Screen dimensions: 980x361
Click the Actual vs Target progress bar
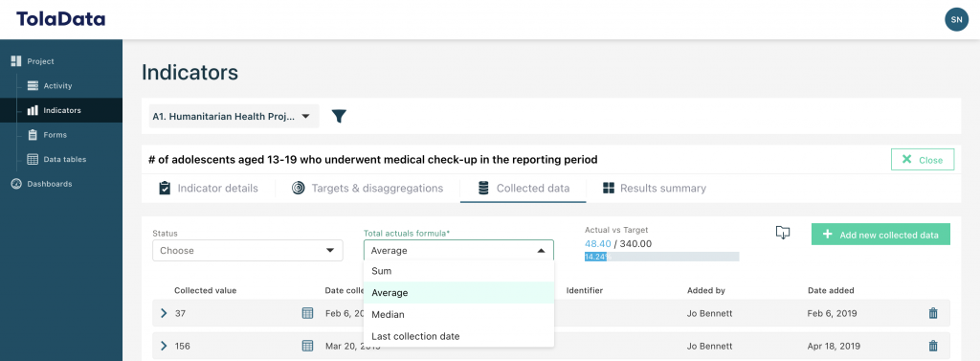(x=662, y=257)
